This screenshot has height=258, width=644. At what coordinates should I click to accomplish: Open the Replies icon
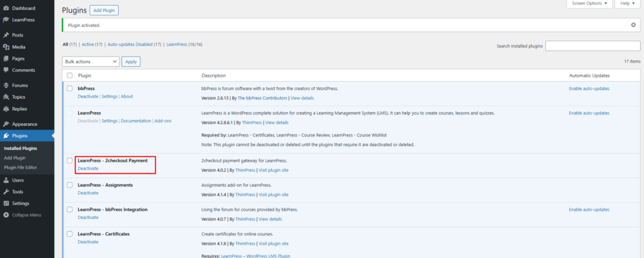coord(6,109)
